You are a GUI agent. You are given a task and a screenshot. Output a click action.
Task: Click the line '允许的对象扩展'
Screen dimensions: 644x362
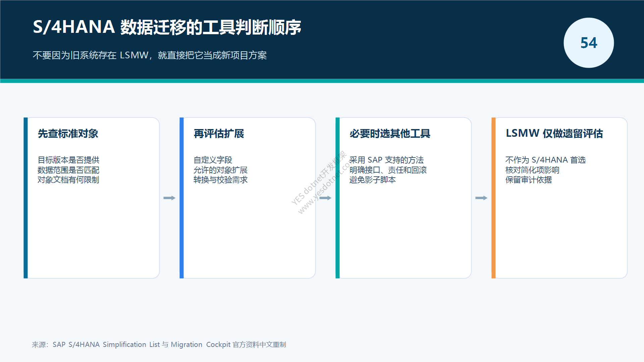tap(221, 170)
